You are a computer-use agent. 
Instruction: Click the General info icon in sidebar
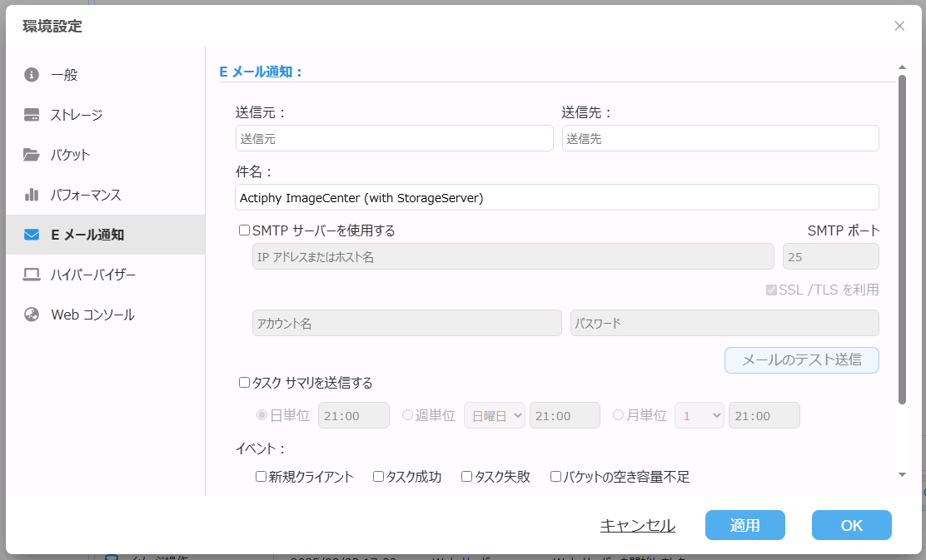32,75
